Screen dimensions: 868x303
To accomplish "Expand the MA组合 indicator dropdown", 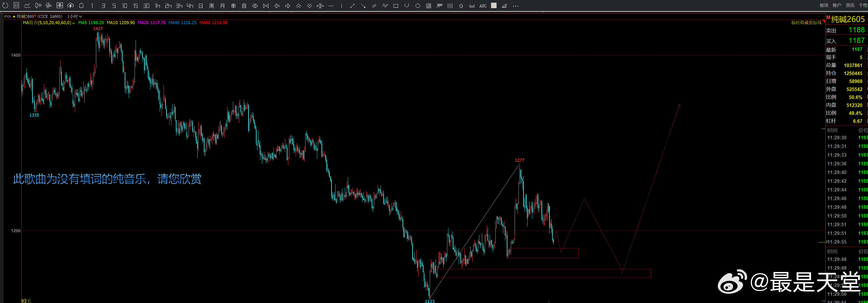I will click(74, 23).
